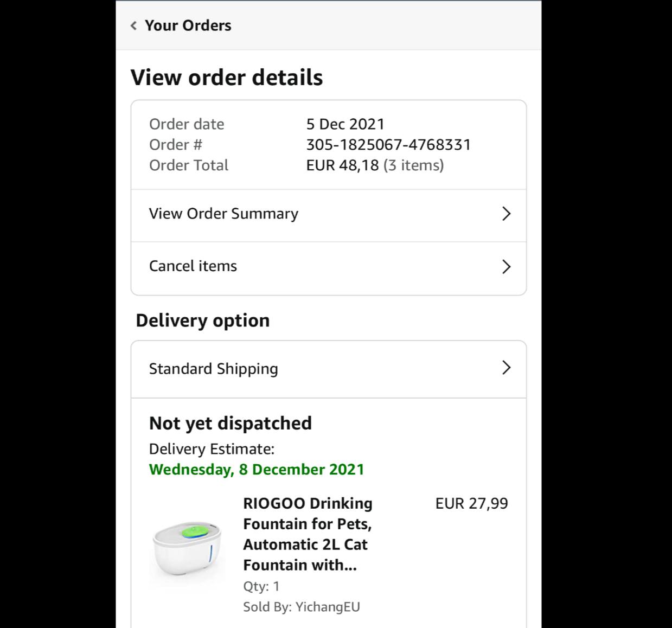This screenshot has height=628, width=672.
Task: Open the RIOGOO Drinking Fountain product title
Action: 308,534
